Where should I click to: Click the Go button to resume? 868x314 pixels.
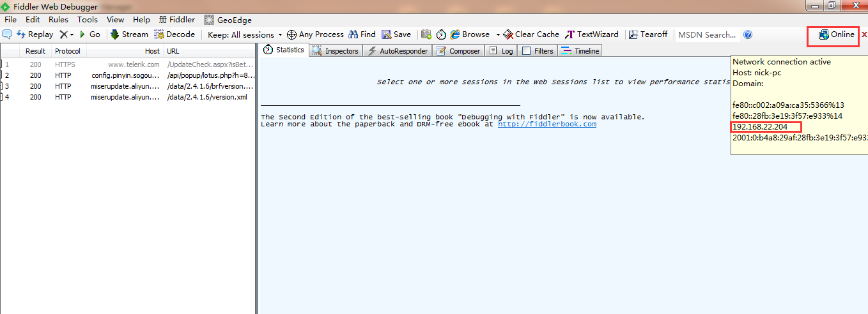click(89, 34)
